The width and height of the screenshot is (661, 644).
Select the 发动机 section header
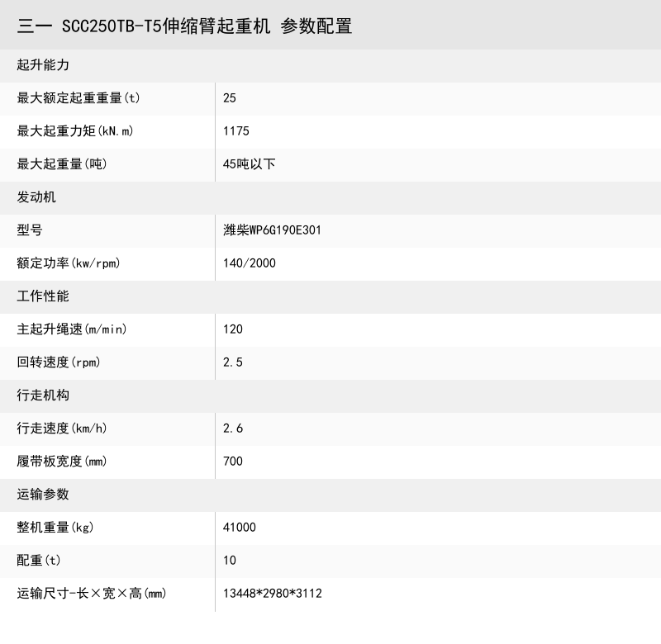coord(31,197)
